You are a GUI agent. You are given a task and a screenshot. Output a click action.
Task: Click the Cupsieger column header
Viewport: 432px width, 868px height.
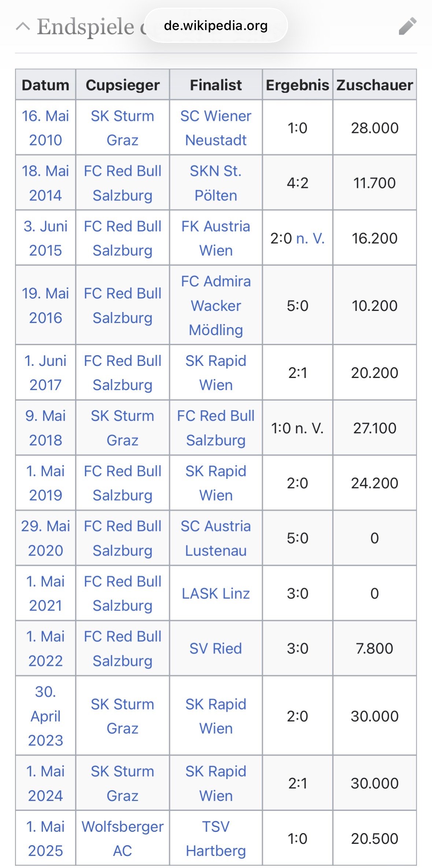coord(122,85)
